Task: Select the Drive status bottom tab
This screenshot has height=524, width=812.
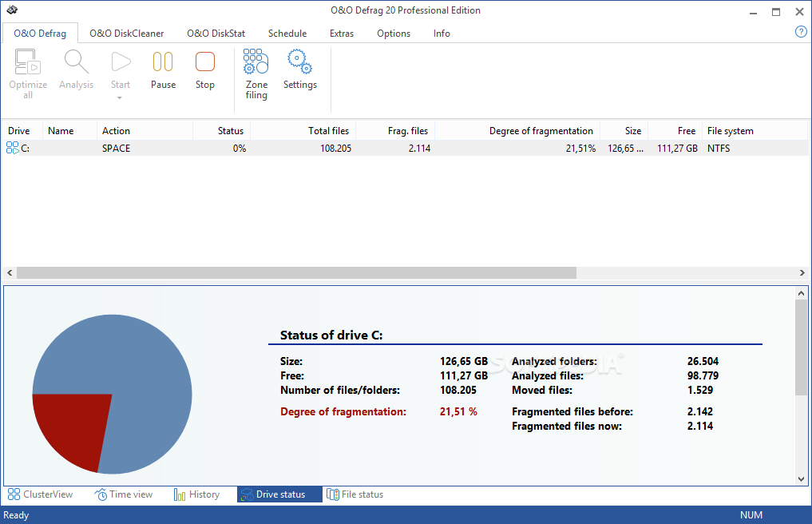Action: (x=279, y=494)
